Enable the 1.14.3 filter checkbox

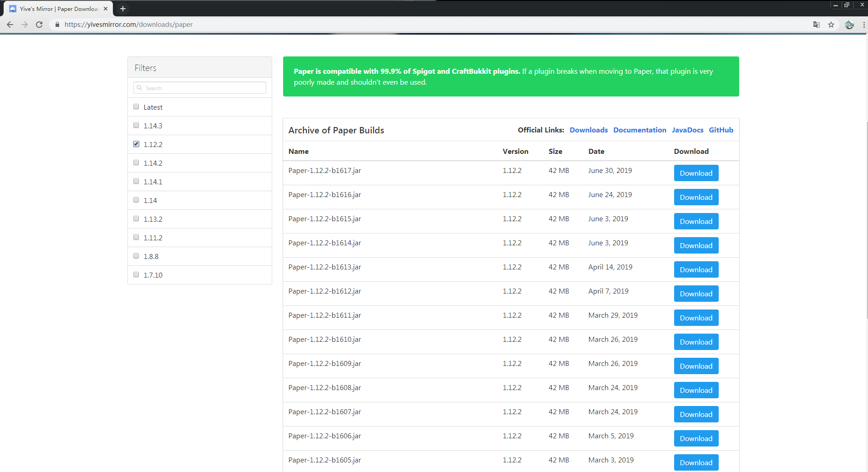click(x=136, y=125)
